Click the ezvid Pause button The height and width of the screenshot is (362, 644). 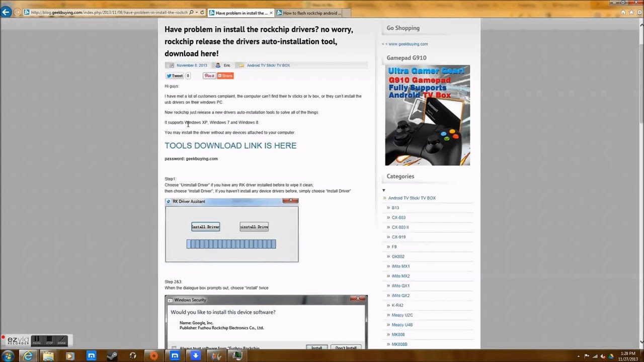pyautogui.click(x=37, y=340)
